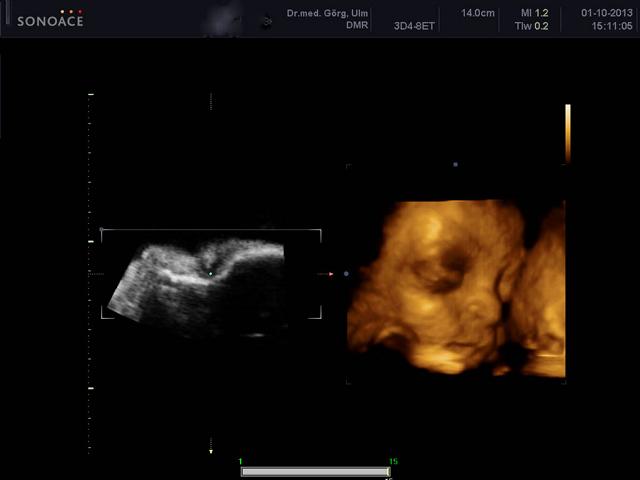The image size is (640, 480).
Task: Click the ROI box top-left corner handle
Action: 102,230
